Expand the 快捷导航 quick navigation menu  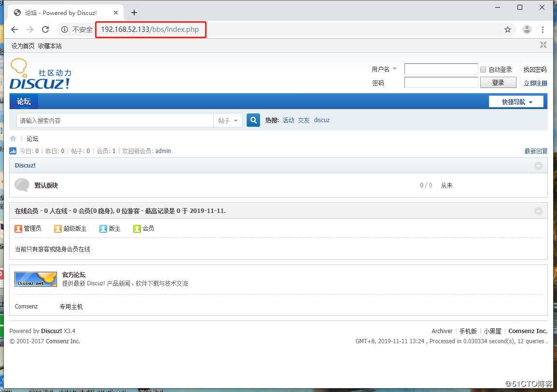tap(516, 102)
